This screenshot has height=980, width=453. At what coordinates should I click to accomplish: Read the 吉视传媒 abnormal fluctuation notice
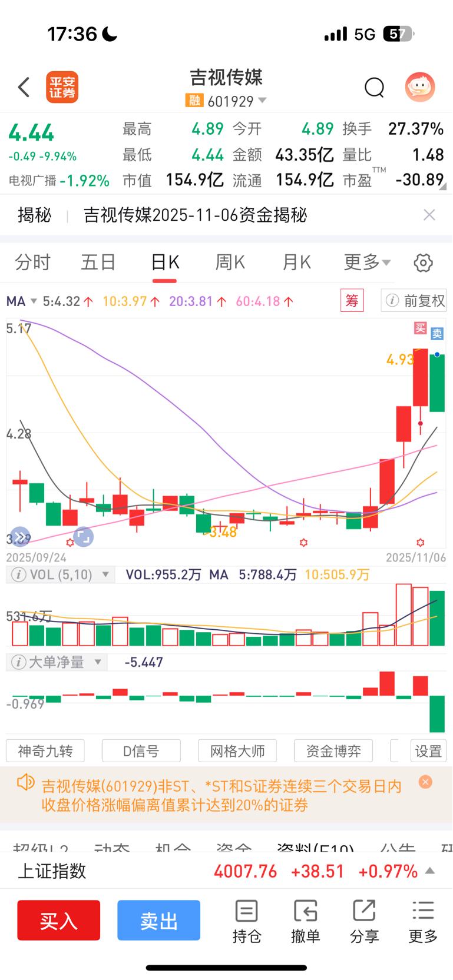(221, 795)
